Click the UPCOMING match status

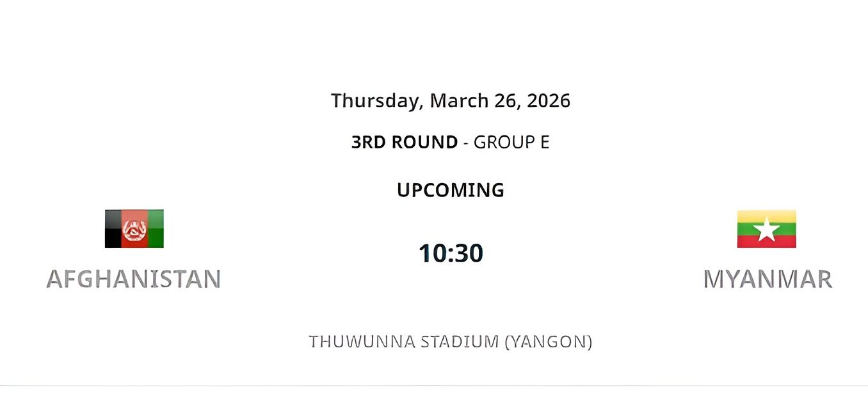451,190
